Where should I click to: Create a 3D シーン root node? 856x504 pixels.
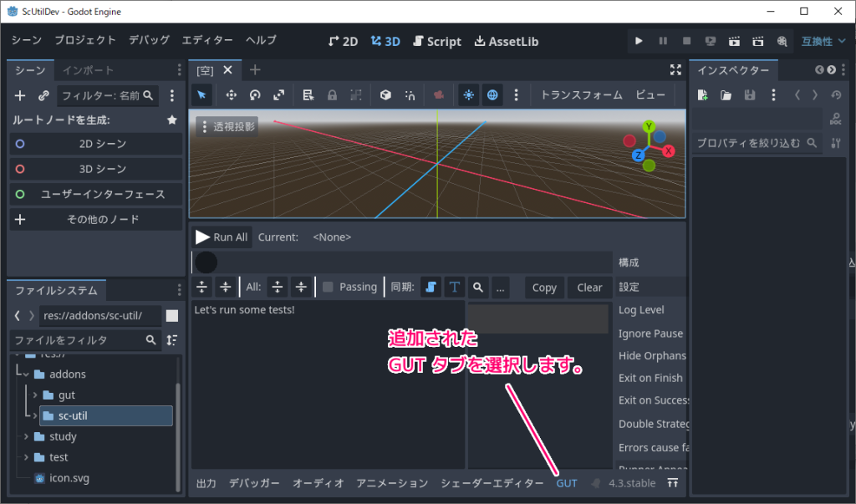(x=95, y=169)
